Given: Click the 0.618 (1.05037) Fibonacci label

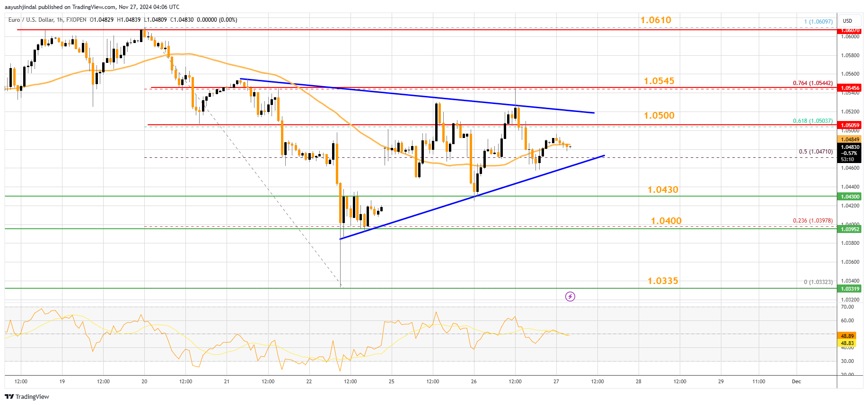Looking at the screenshot, I should [813, 121].
